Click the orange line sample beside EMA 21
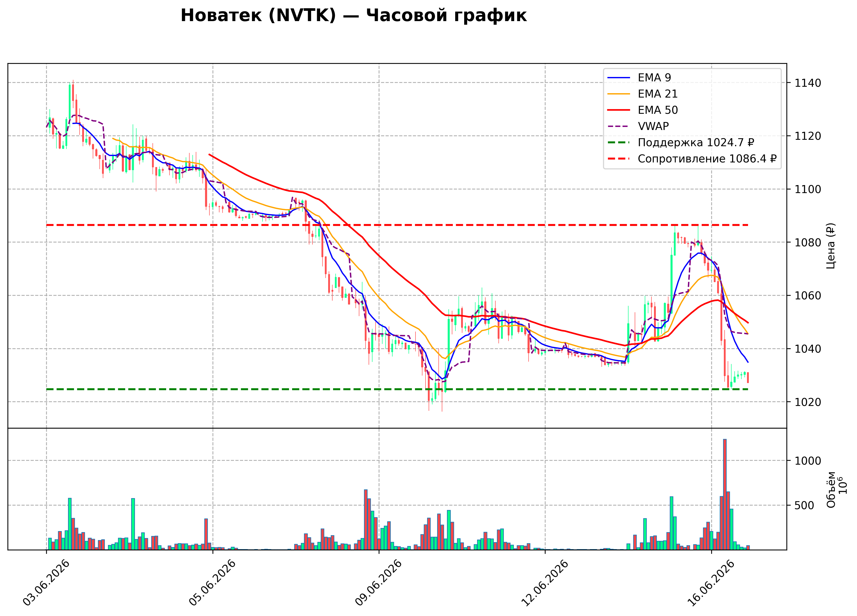The width and height of the screenshot is (857, 616). tap(619, 94)
